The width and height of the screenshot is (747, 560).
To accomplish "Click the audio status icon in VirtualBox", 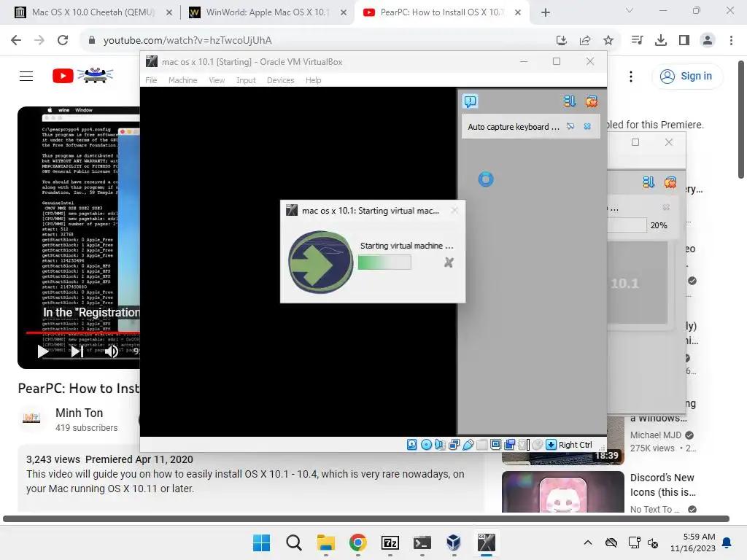I will (440, 444).
